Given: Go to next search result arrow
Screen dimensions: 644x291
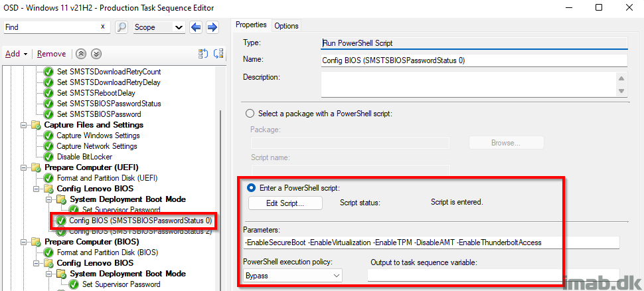Looking at the screenshot, I should 212,27.
